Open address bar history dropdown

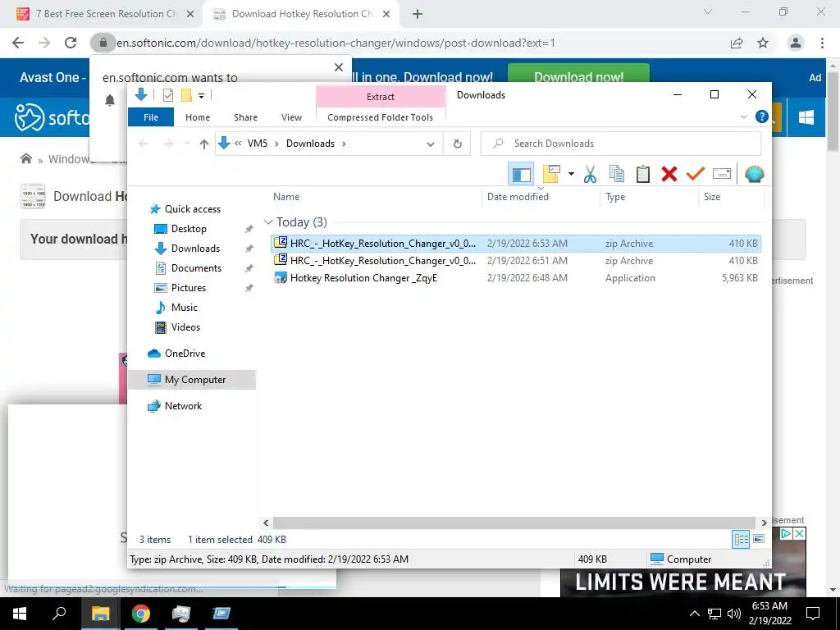(x=430, y=144)
